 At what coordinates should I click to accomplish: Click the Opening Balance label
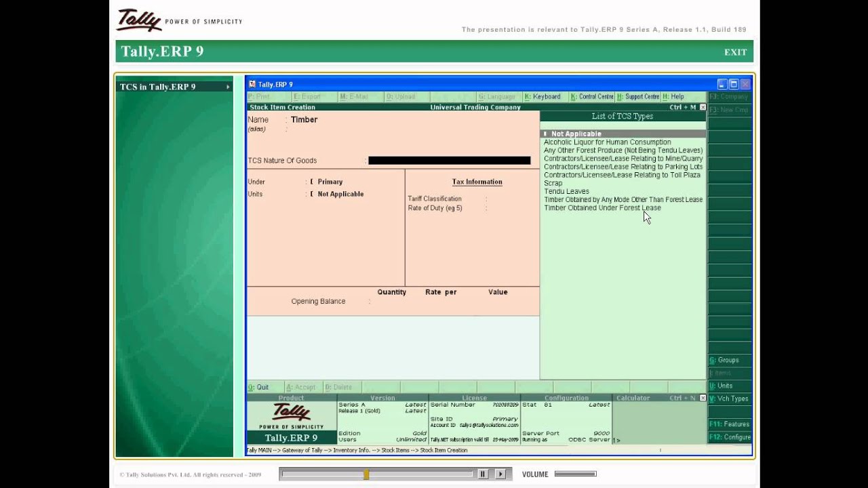pyautogui.click(x=318, y=302)
